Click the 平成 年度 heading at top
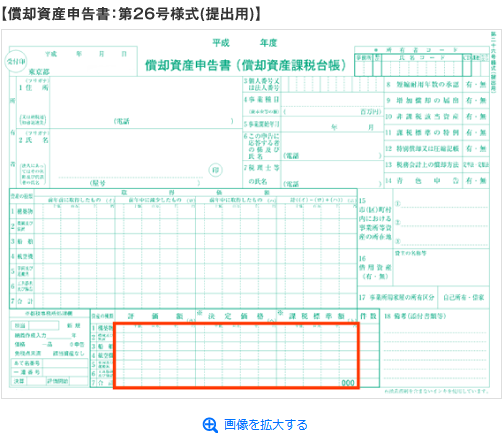This screenshot has height=433, width=502. (245, 43)
